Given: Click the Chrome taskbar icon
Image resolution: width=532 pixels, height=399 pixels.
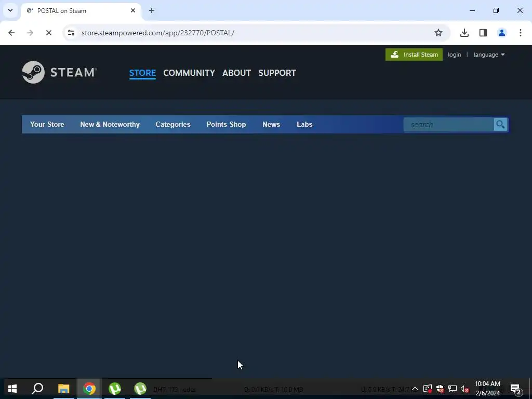Looking at the screenshot, I should coord(89,389).
